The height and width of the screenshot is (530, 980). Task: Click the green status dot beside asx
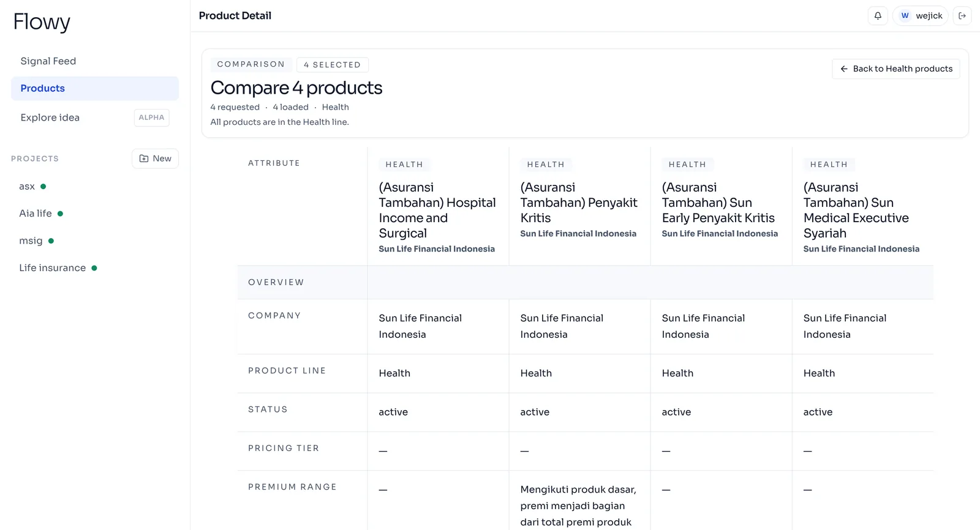click(43, 186)
